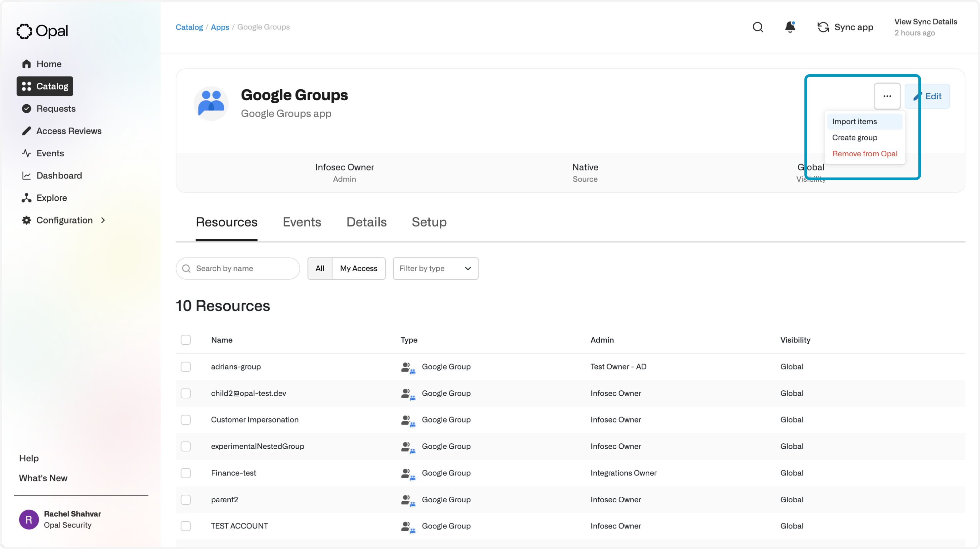Click the Name column header
Screen dimensions: 980x549
pos(221,340)
